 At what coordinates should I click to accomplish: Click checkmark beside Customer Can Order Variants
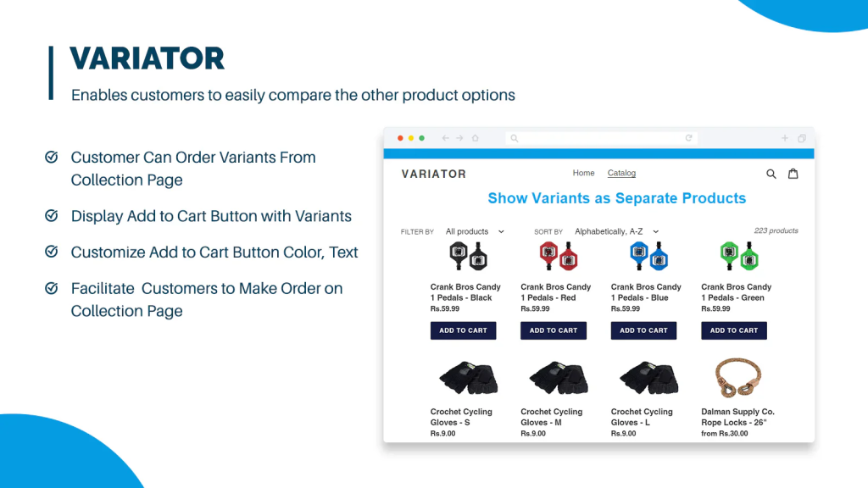coord(52,157)
